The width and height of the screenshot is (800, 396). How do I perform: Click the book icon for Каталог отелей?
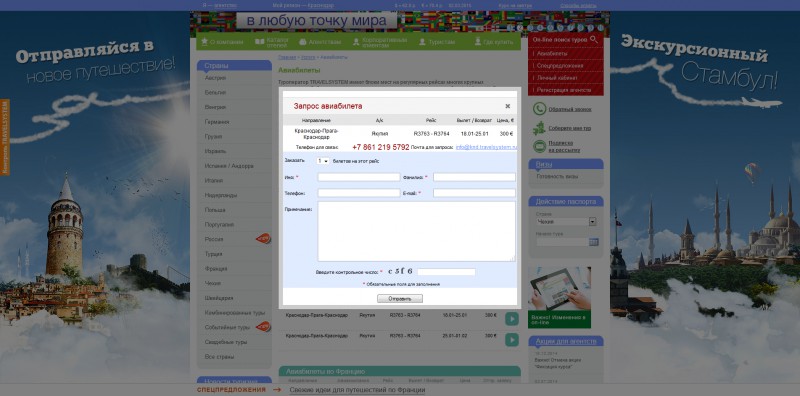(260, 41)
